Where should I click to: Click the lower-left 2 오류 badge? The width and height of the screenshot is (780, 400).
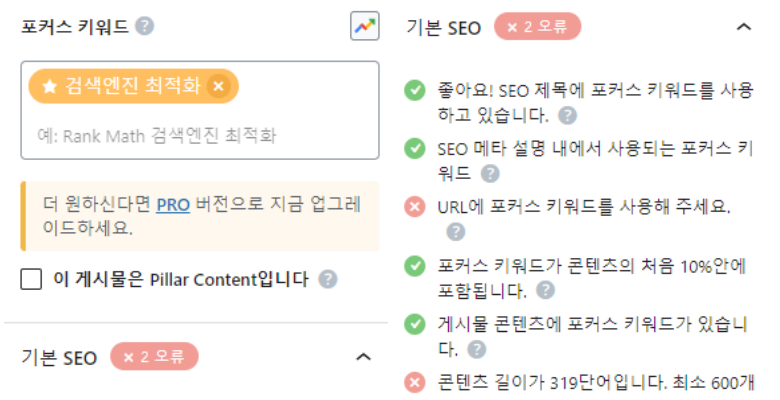tap(154, 356)
